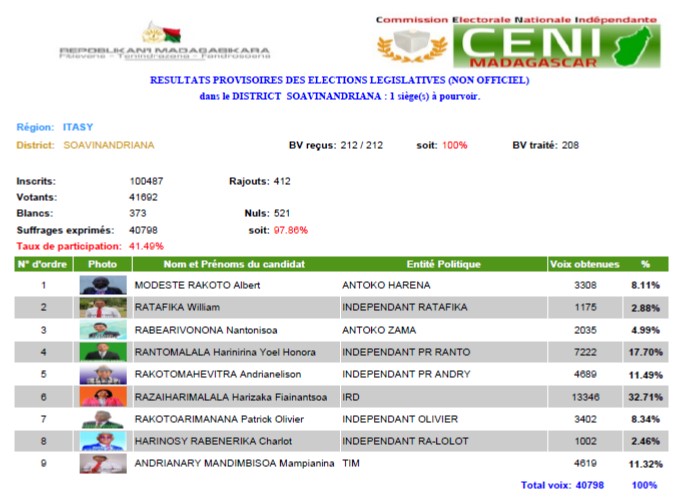Click the region value 'ITASY'

pyautogui.click(x=78, y=127)
